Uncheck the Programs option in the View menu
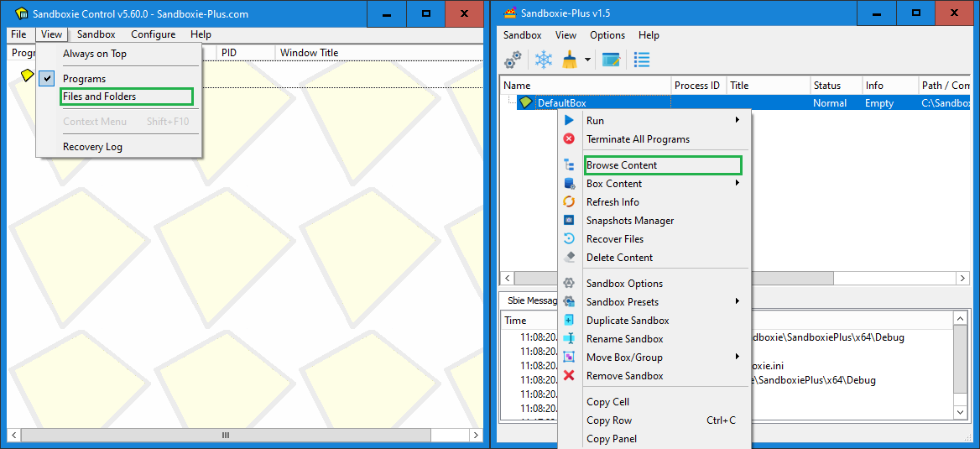980x449 pixels. 84,79
